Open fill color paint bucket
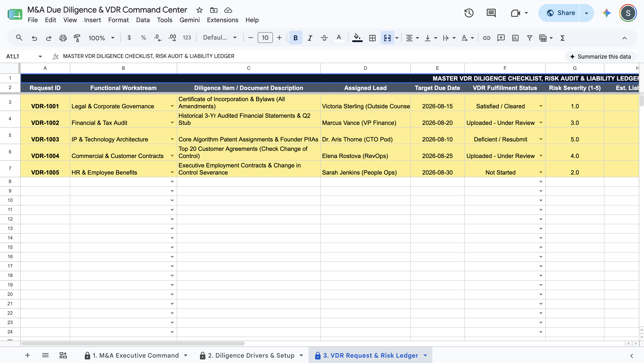 [x=357, y=38]
